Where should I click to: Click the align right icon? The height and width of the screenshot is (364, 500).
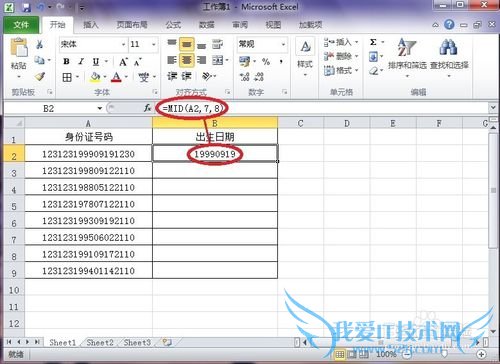201,60
